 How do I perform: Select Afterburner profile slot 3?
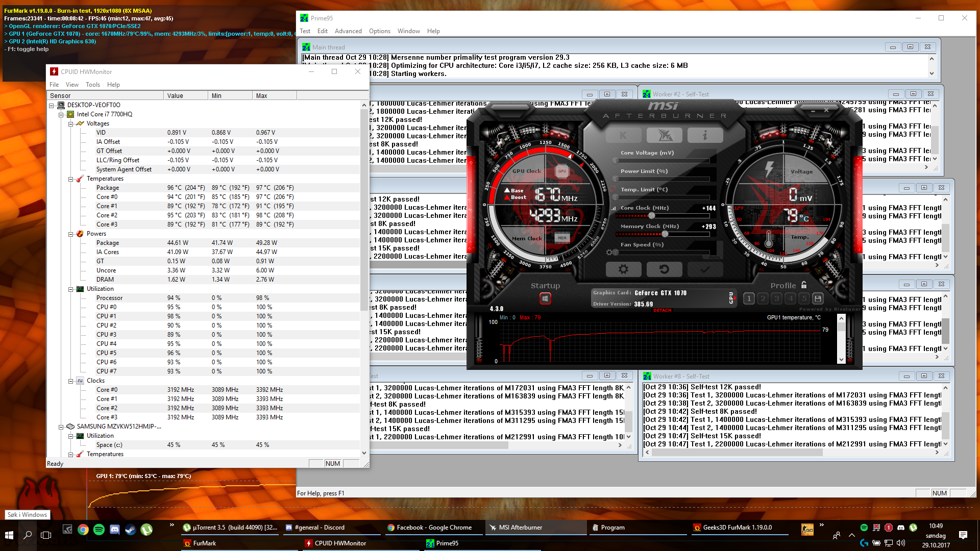(776, 298)
